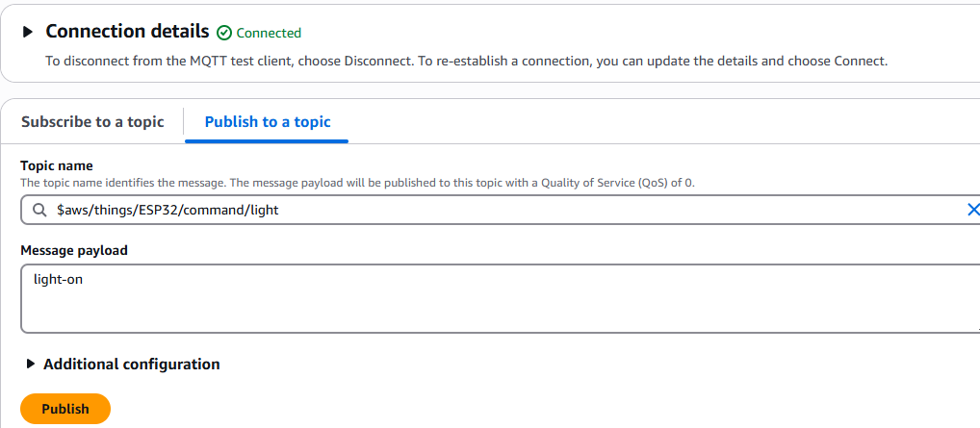Expand the Connection details disclosure triangle

tap(28, 32)
